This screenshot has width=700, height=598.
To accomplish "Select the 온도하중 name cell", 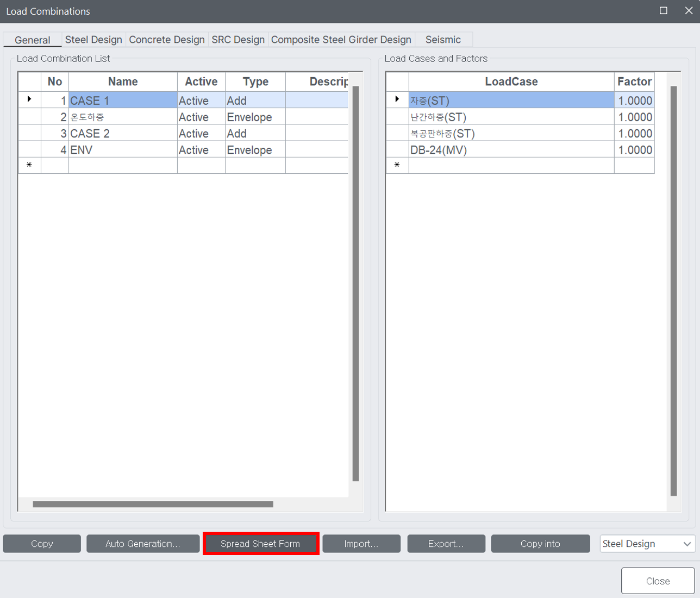I will click(123, 117).
